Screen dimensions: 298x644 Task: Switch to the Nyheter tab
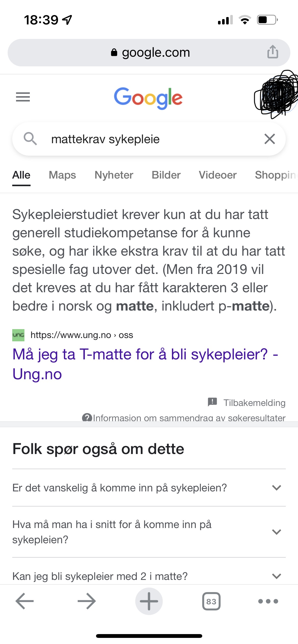tap(114, 175)
